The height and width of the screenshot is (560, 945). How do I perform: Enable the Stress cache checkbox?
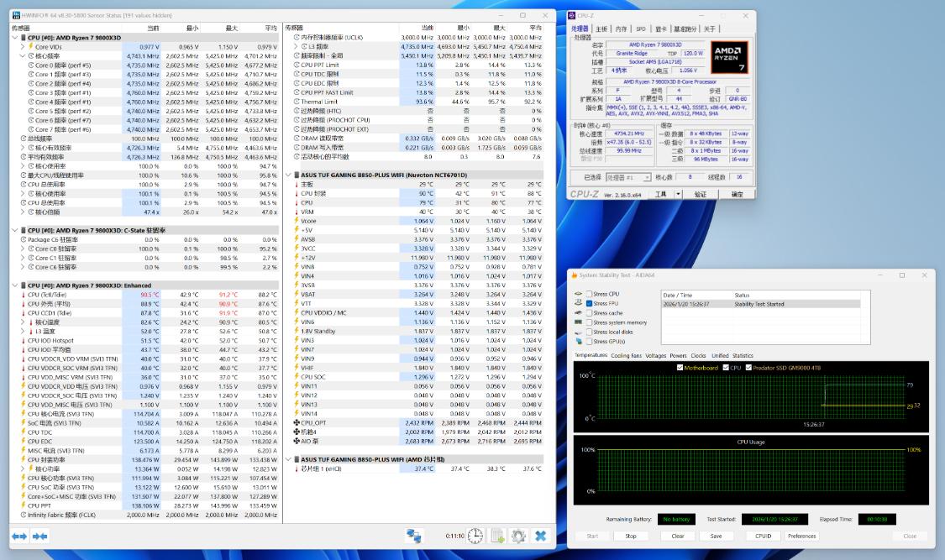589,313
